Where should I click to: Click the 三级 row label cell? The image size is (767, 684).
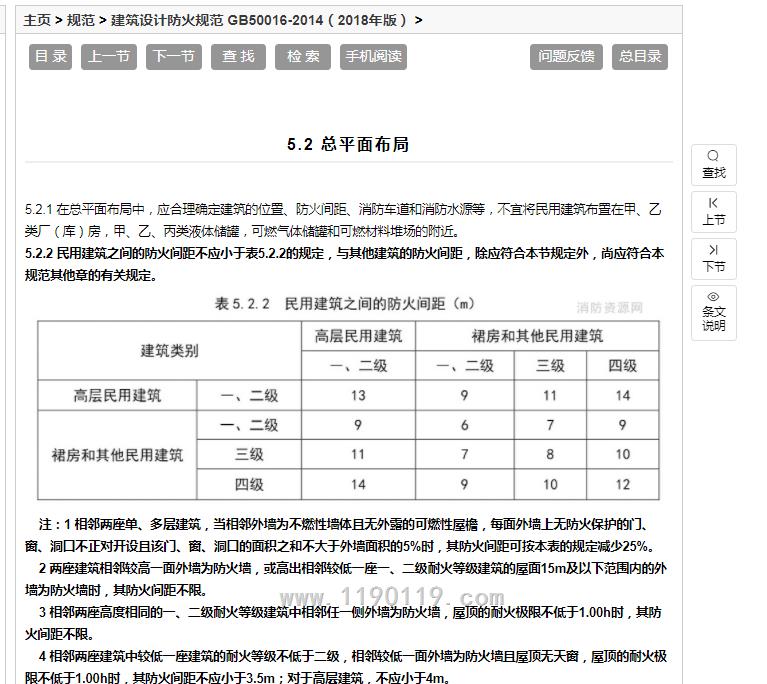[x=249, y=455]
